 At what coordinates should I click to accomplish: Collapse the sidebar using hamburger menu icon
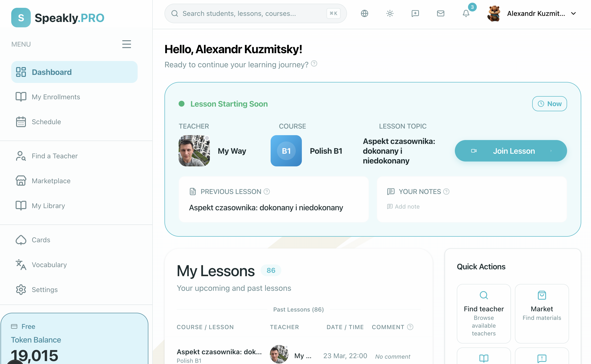(x=126, y=44)
